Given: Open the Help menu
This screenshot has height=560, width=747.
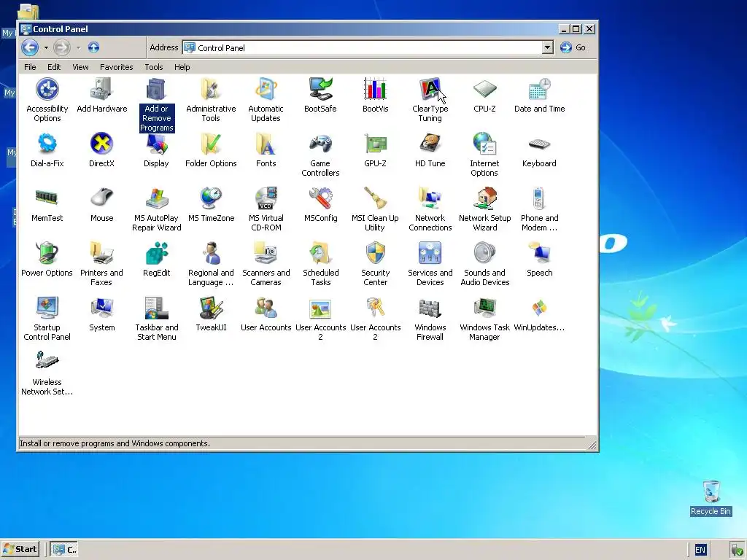Looking at the screenshot, I should click(182, 67).
